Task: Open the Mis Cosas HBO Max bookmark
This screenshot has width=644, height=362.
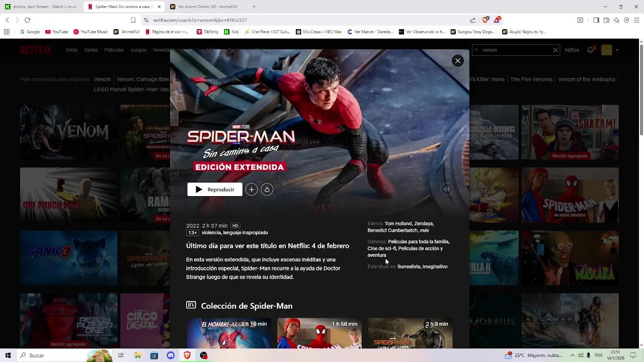Action: pos(318,32)
